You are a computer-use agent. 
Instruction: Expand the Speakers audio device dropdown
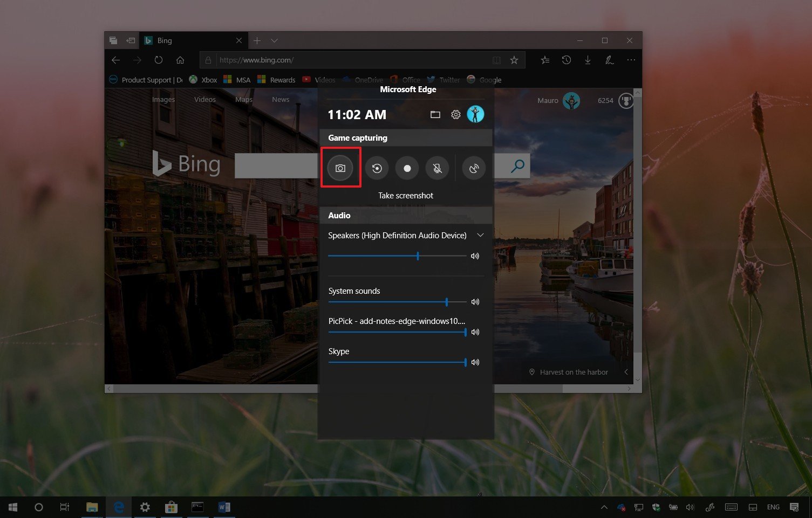point(480,235)
